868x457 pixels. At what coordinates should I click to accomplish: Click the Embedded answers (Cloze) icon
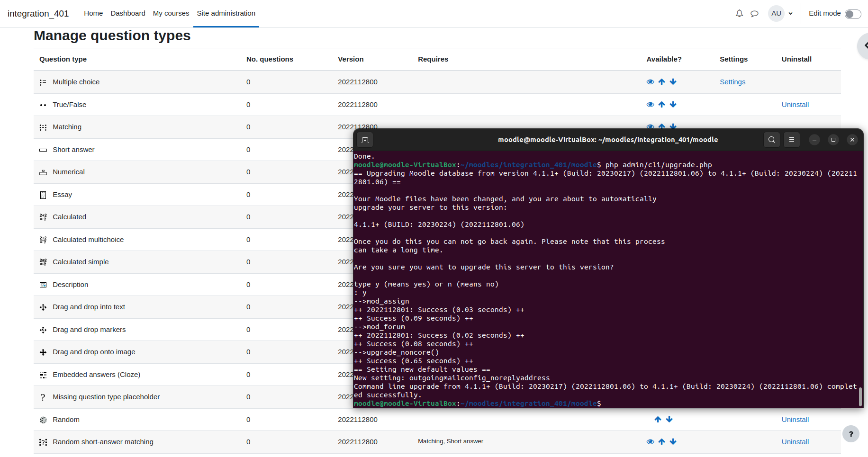point(43,375)
